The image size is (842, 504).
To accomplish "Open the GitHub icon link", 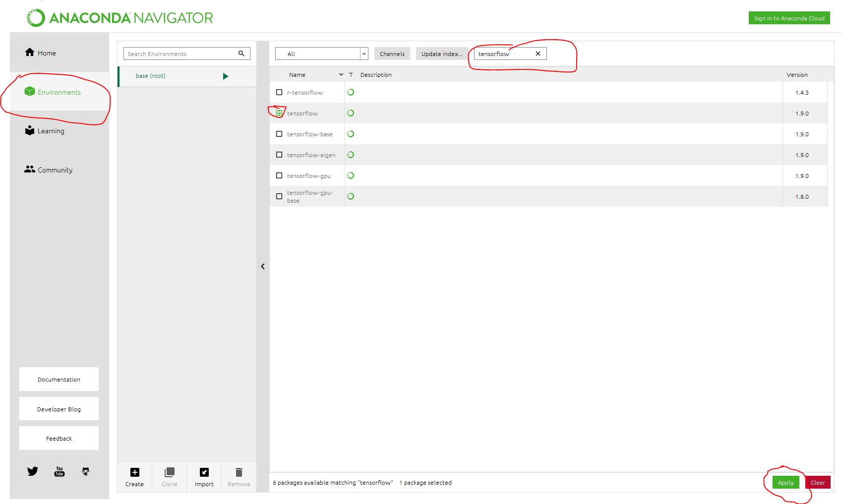I will coord(86,471).
